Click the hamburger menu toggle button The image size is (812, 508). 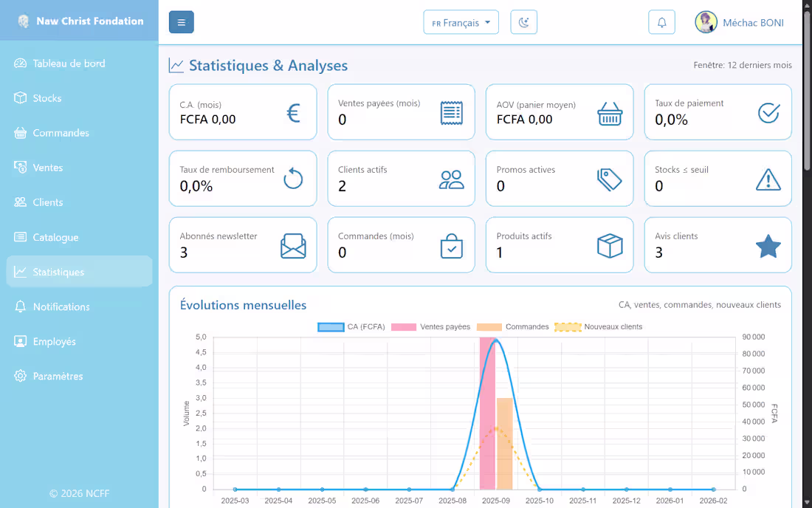(x=182, y=22)
